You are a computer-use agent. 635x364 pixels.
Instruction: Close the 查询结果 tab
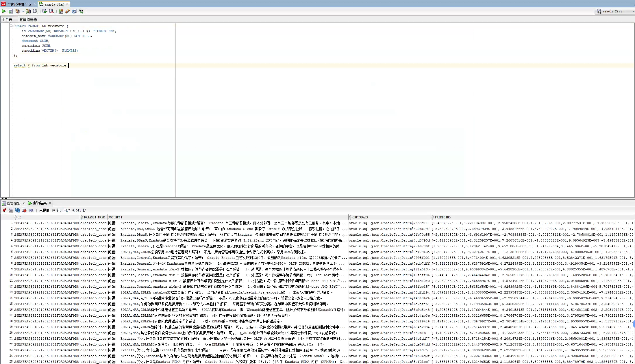click(x=50, y=203)
